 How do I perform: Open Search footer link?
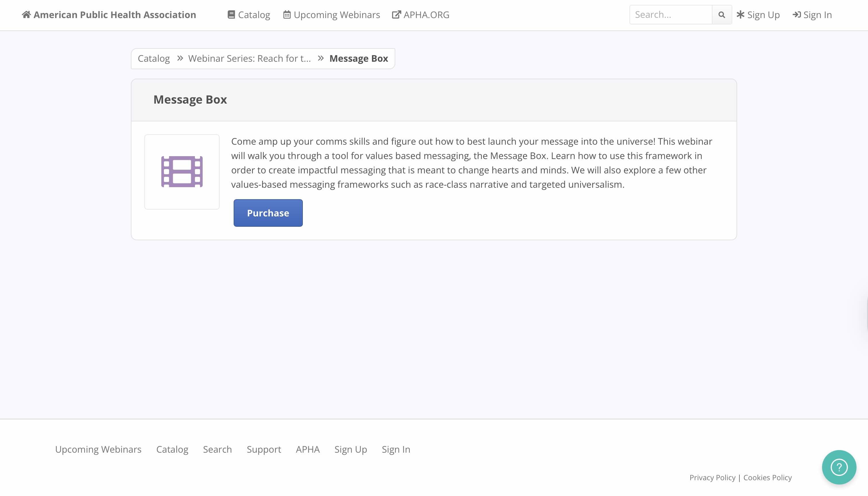(217, 449)
